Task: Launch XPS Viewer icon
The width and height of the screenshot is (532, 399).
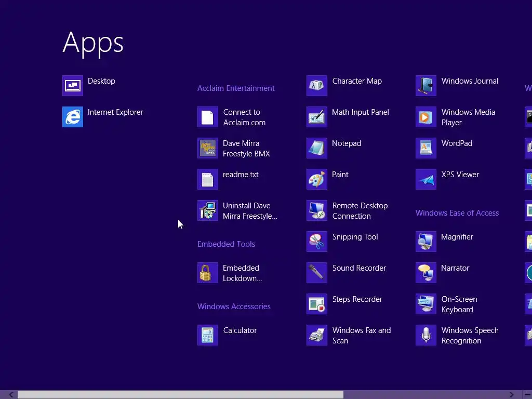Action: [x=426, y=179]
